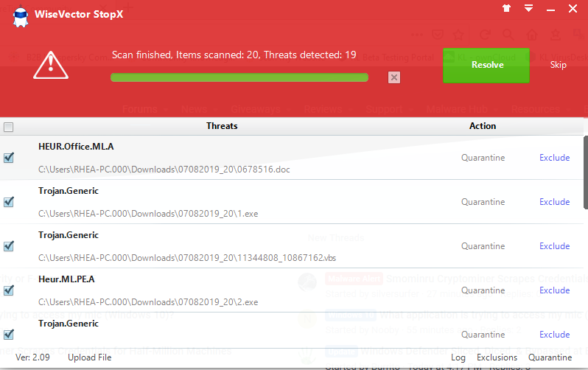Click the green Resolve button

click(x=486, y=66)
